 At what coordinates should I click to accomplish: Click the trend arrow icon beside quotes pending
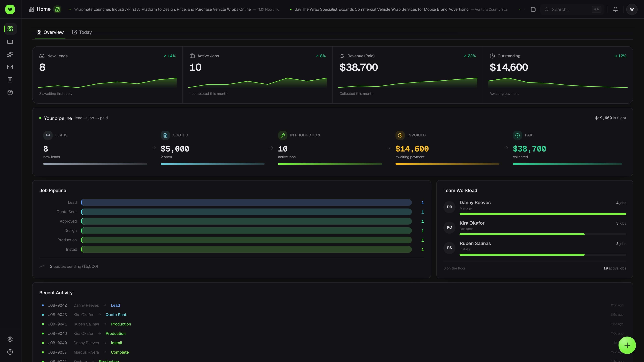coord(42,266)
